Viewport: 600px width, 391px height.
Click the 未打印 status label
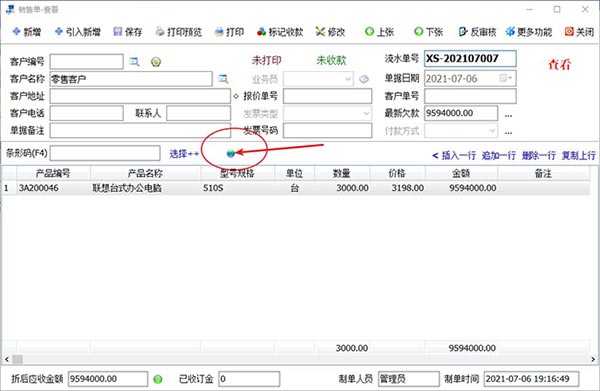267,60
